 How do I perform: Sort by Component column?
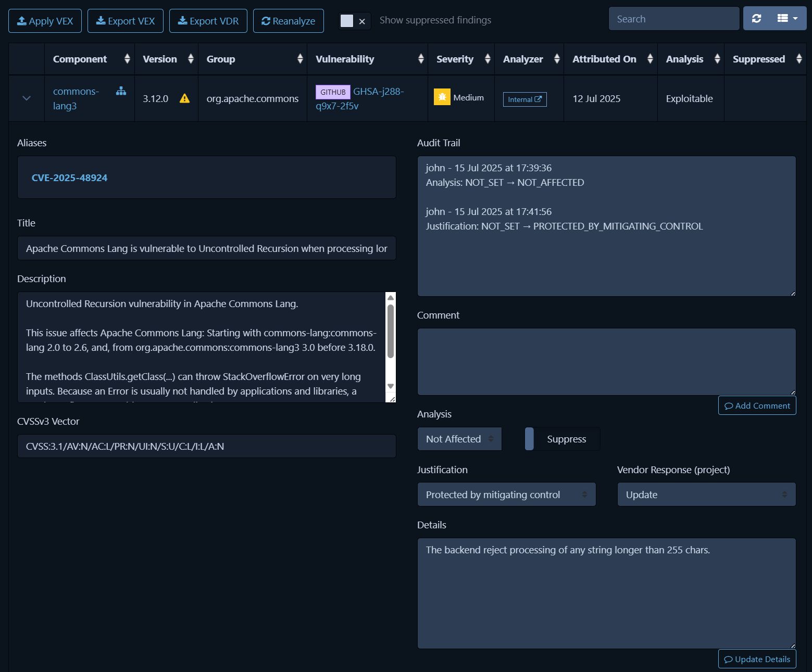point(90,59)
